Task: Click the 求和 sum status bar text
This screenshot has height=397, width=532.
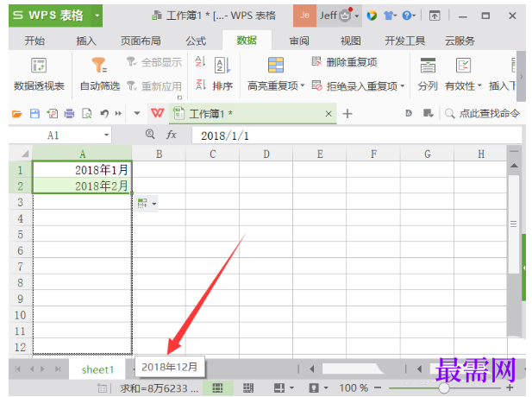Action: click(x=159, y=388)
